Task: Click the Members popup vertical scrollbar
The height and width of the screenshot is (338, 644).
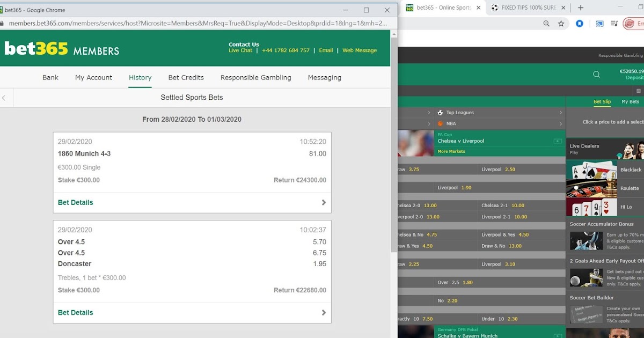Action: point(394,145)
